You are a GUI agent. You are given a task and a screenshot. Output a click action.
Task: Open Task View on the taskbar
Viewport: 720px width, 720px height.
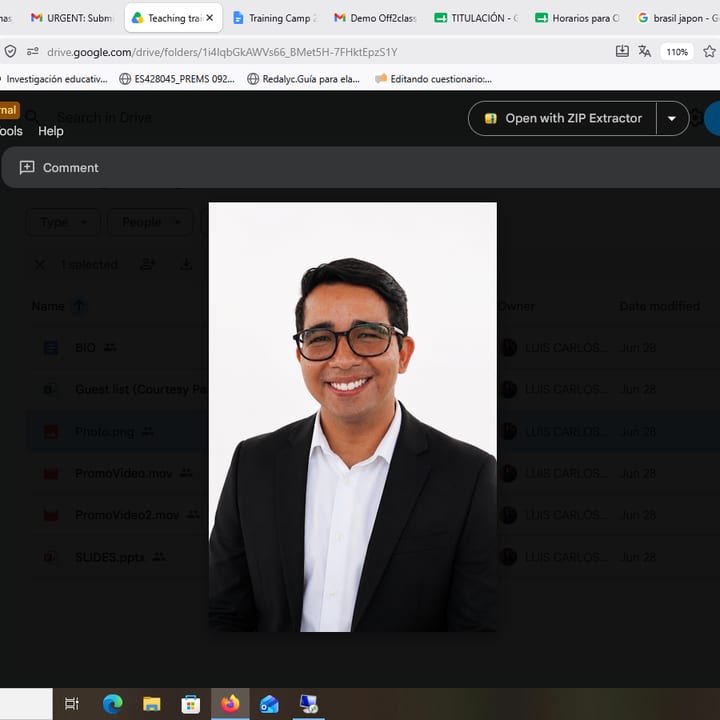72,703
